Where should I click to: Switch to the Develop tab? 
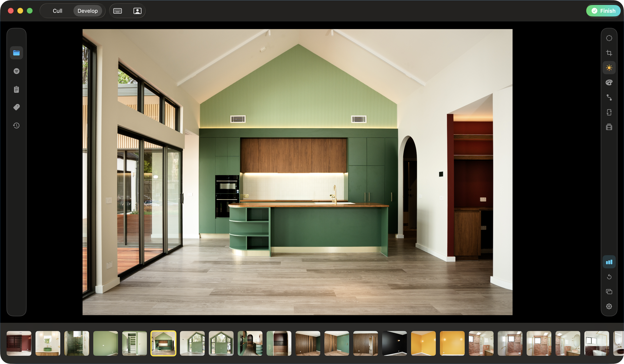88,11
